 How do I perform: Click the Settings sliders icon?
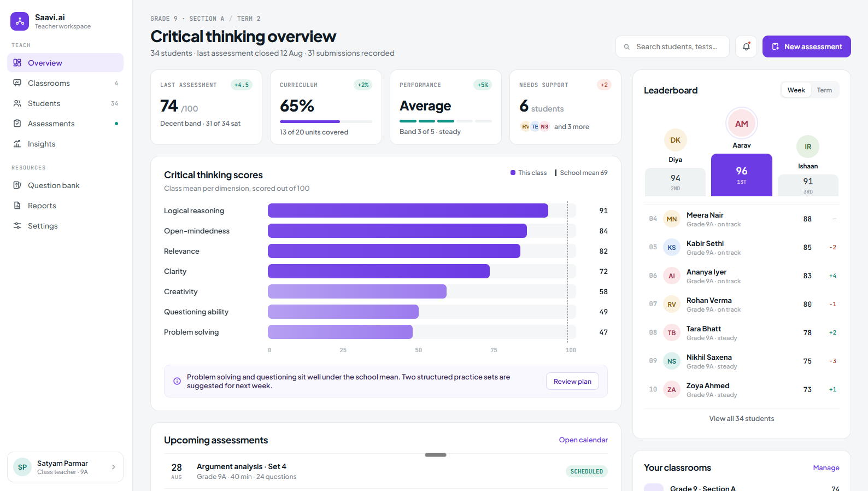pos(17,226)
